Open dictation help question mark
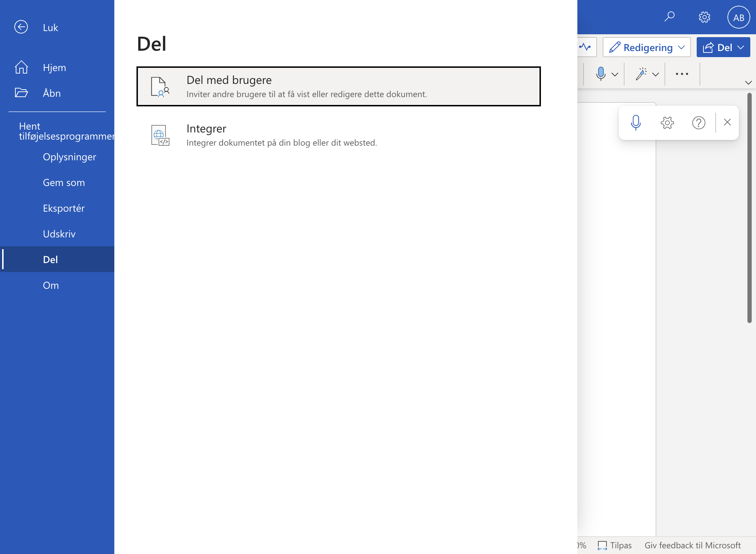 point(698,122)
